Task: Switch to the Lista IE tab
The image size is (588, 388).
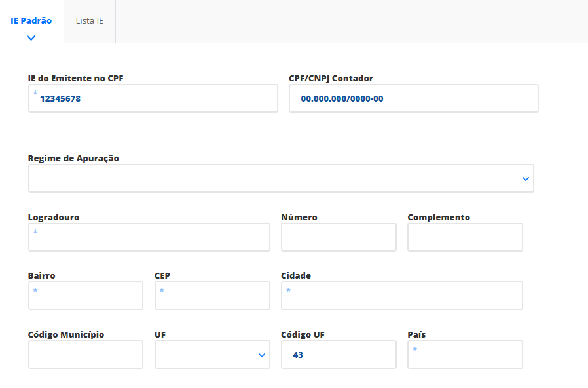Action: (x=90, y=21)
